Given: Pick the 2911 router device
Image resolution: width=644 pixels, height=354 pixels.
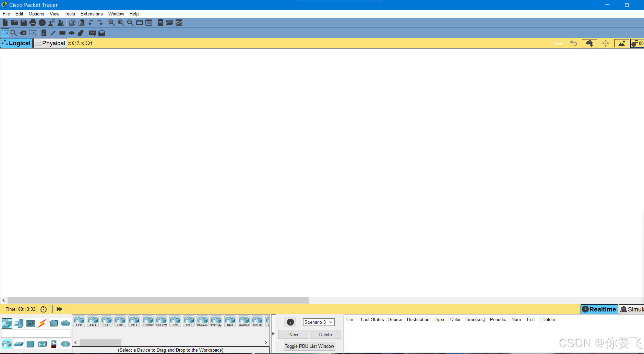Looking at the screenshot, I should click(134, 321).
